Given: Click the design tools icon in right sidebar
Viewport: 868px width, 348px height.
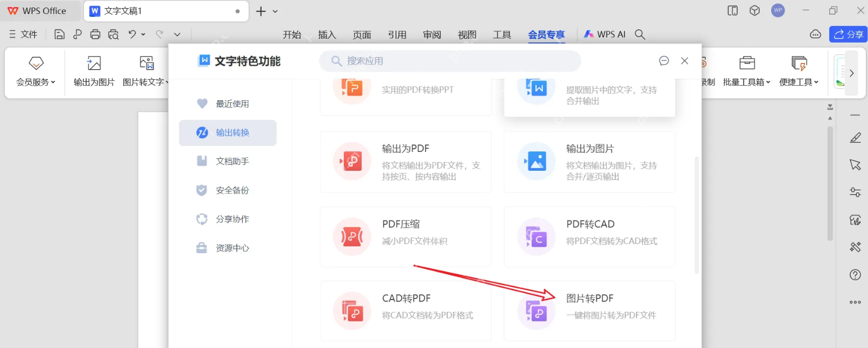Looking at the screenshot, I should 855,247.
